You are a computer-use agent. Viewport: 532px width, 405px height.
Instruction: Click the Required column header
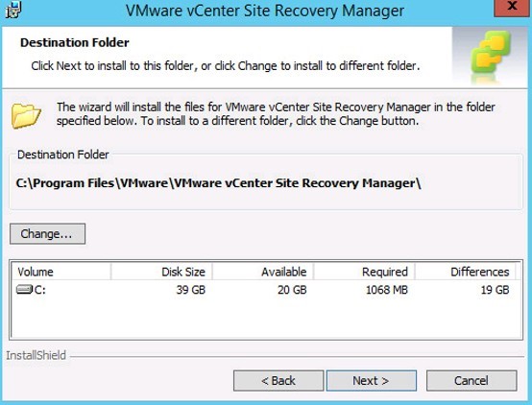pyautogui.click(x=364, y=272)
